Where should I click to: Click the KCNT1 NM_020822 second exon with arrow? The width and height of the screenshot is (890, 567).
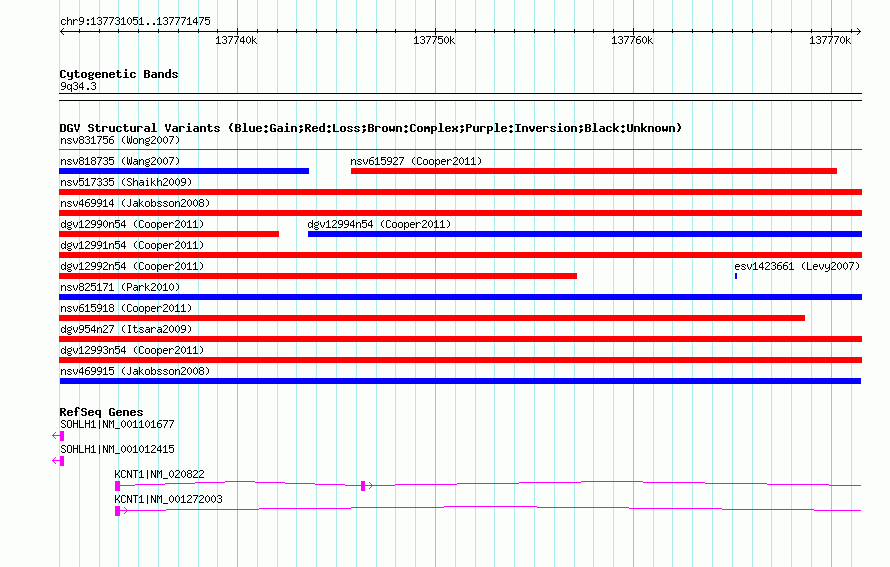[x=367, y=486]
